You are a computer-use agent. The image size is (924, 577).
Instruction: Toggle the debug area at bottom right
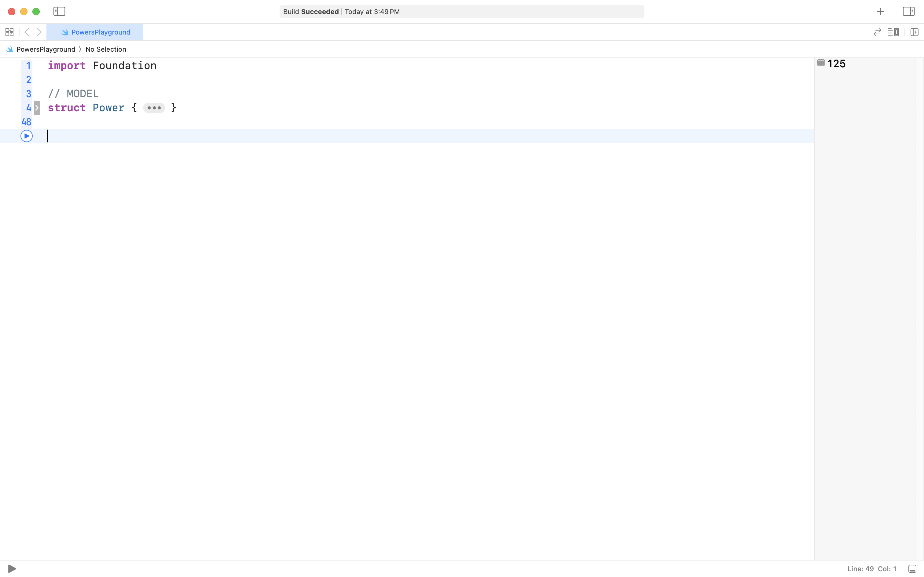point(912,569)
